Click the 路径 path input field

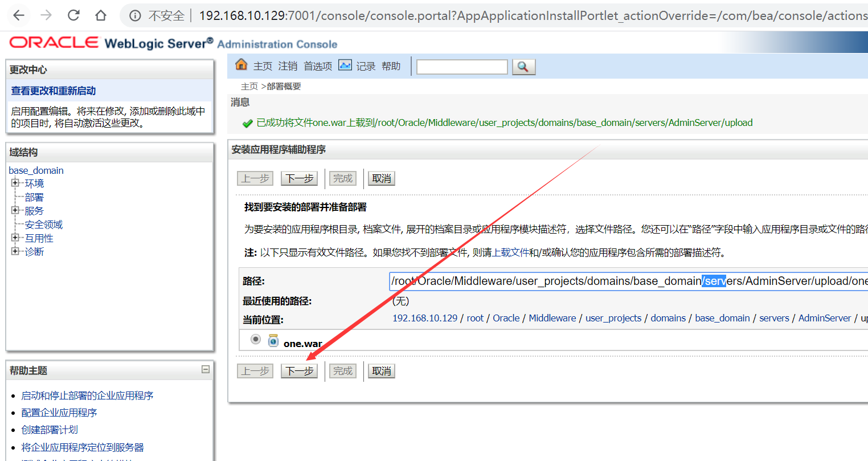[629, 281]
